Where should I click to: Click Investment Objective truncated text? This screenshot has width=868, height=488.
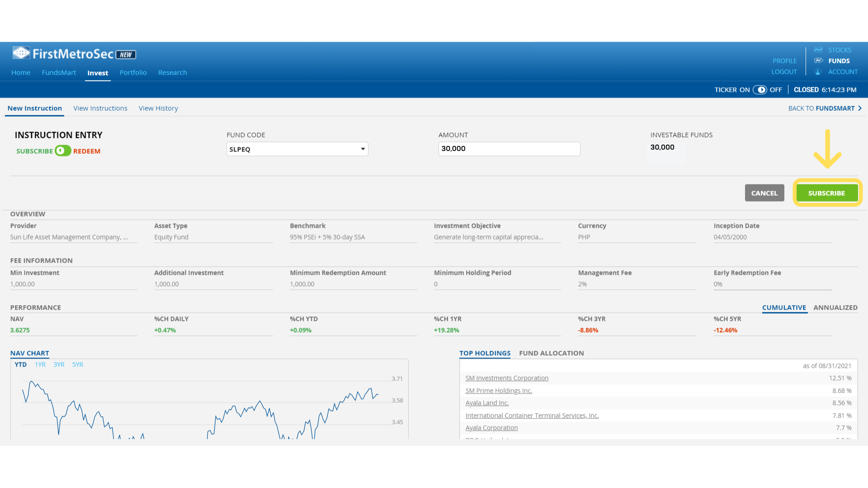click(488, 237)
